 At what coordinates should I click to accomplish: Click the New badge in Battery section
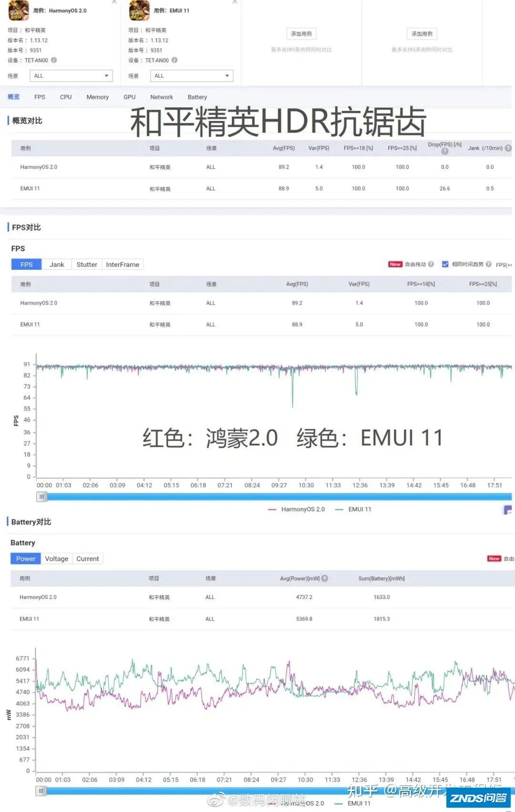tap(494, 558)
